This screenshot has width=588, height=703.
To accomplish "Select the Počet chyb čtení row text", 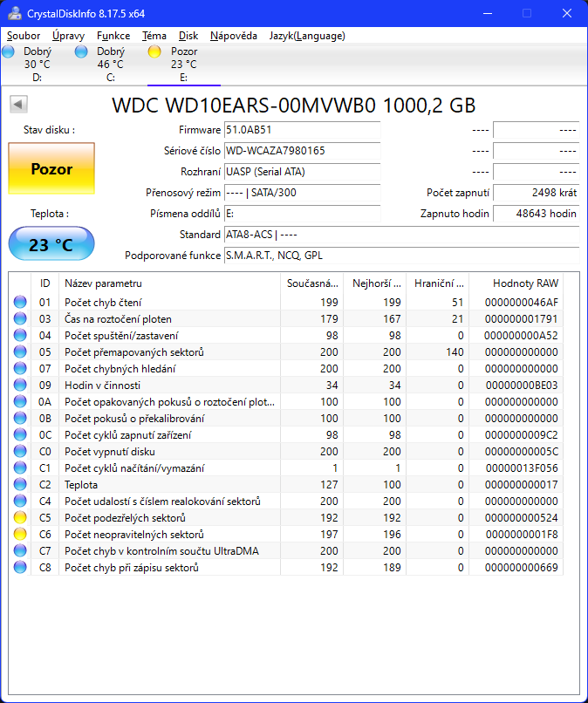I will (103, 303).
